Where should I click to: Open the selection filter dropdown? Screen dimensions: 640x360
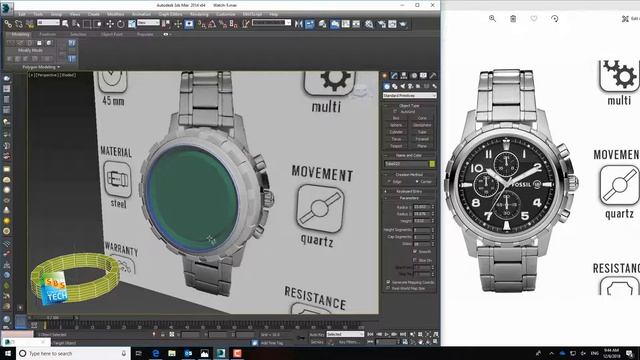pyautogui.click(x=48, y=23)
